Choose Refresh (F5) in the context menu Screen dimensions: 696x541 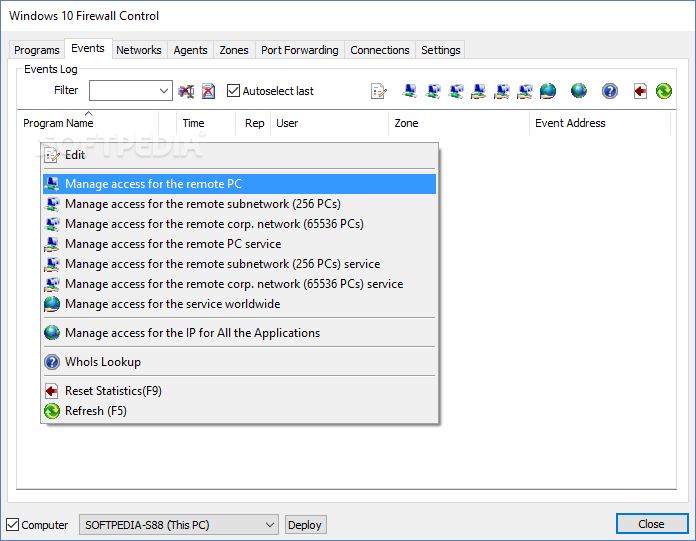[x=240, y=411]
